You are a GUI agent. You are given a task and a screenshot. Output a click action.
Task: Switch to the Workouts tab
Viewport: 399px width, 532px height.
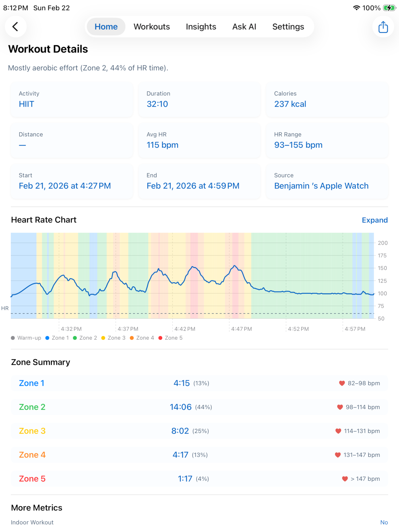[x=152, y=27]
